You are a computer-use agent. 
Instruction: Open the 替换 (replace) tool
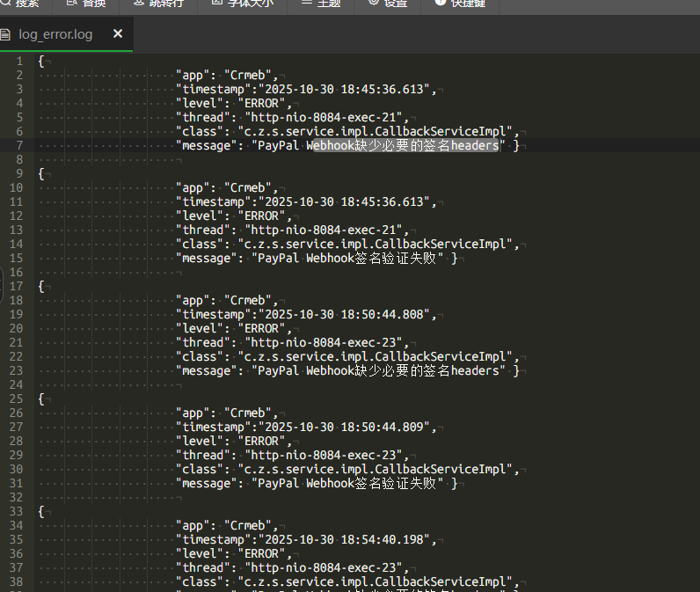[x=86, y=4]
